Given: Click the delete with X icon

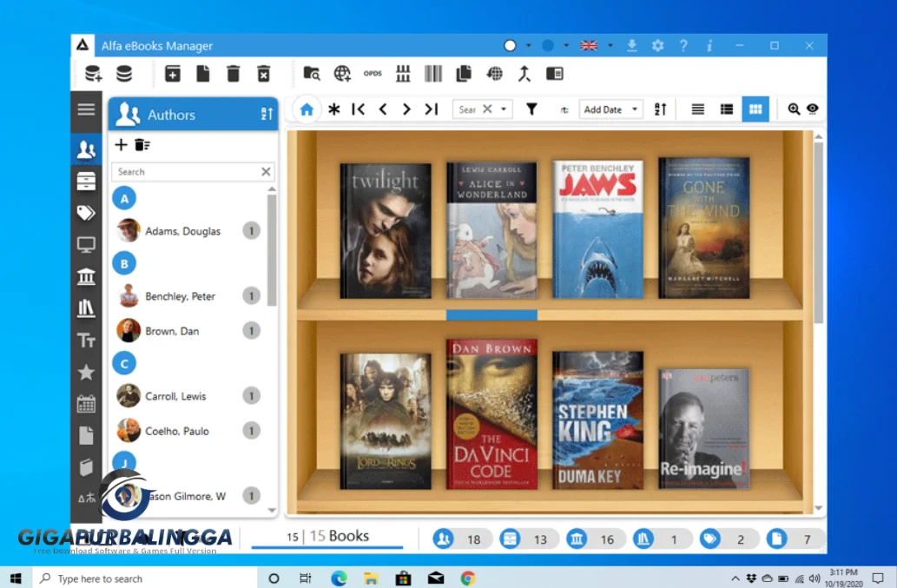Looking at the screenshot, I should 264,74.
